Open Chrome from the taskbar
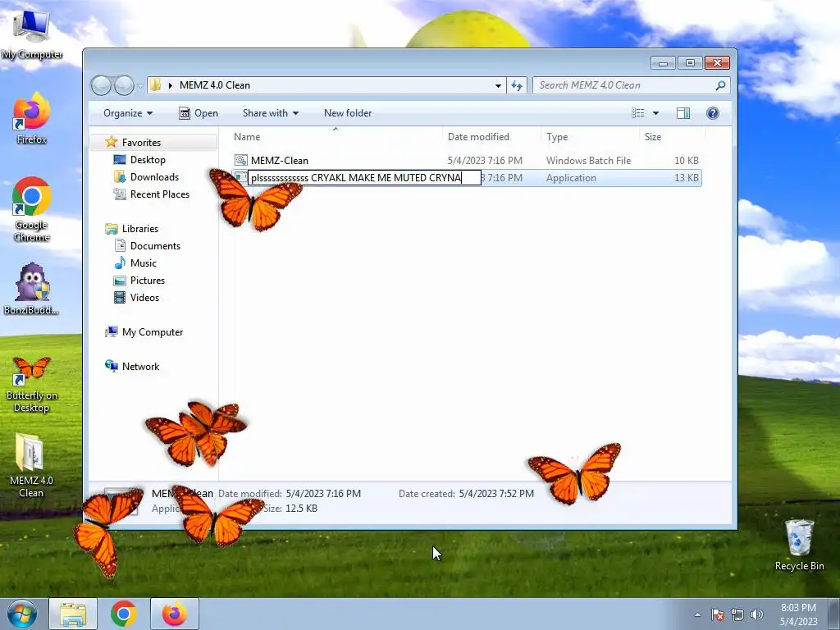The height and width of the screenshot is (630, 840). tap(124, 614)
